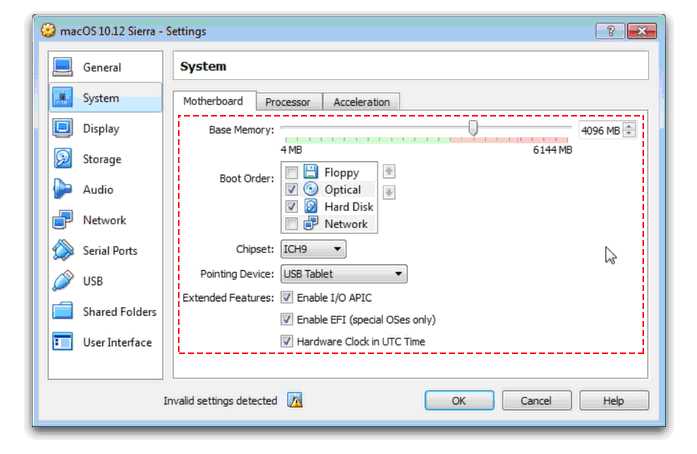The height and width of the screenshot is (454, 697).
Task: Uncheck Hard Disk in boot order
Action: click(x=292, y=206)
